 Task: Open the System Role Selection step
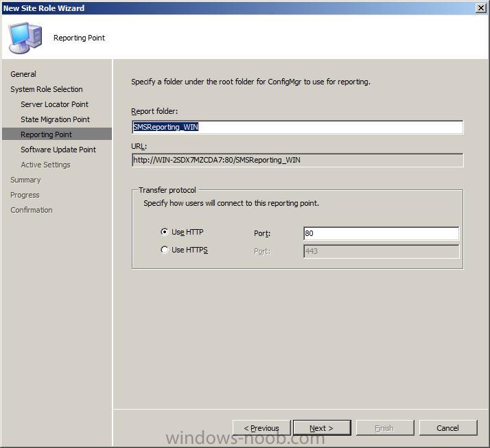click(x=47, y=89)
